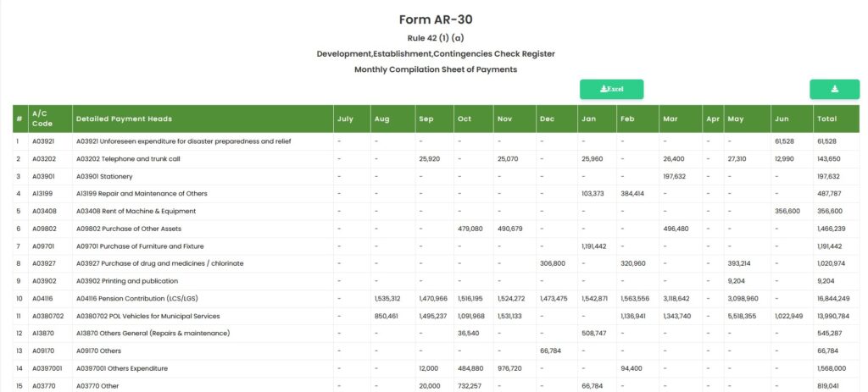Click the A/C Code column header
The width and height of the screenshot is (868, 392).
click(50, 119)
